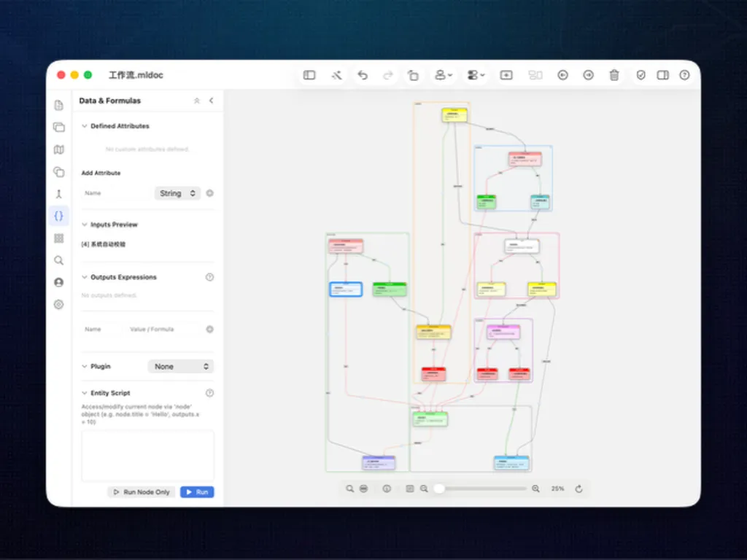Undo the last action
Screen dimensions: 747x560
click(363, 75)
